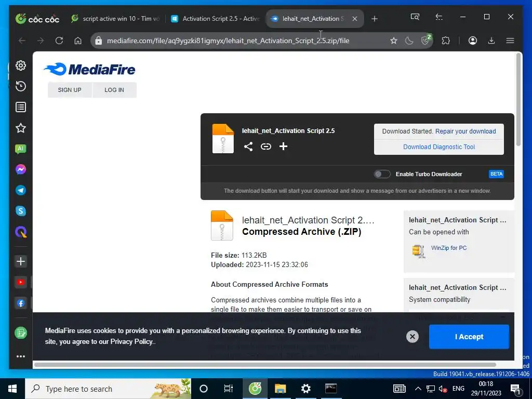The height and width of the screenshot is (399, 532).
Task: Open File Explorer from taskbar
Action: pos(280,389)
